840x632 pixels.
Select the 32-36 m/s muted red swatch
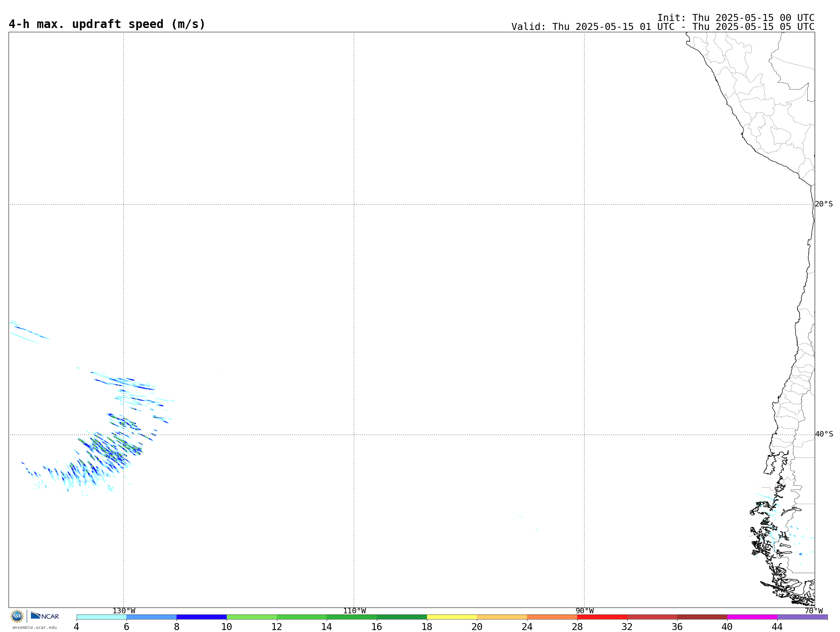pos(652,617)
